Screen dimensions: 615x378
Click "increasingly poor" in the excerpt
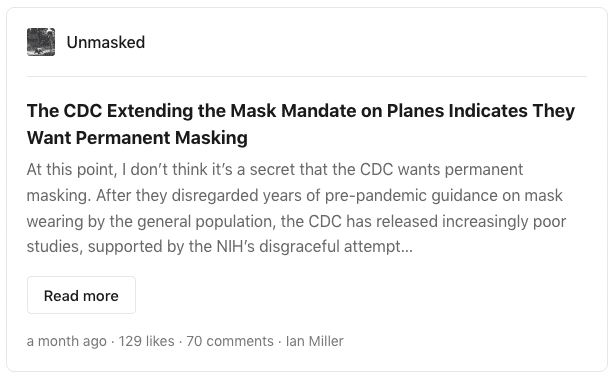click(504, 222)
